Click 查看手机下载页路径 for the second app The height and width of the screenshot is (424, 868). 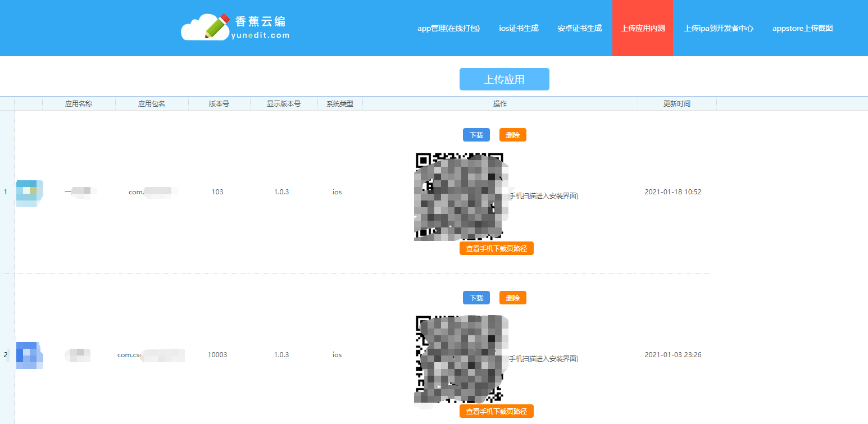(x=497, y=411)
